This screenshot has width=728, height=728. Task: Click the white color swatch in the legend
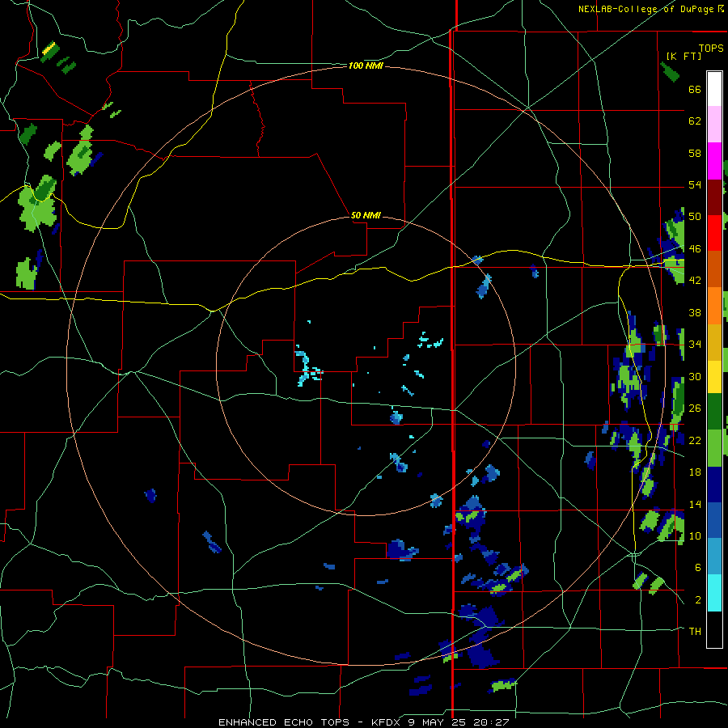pos(714,89)
